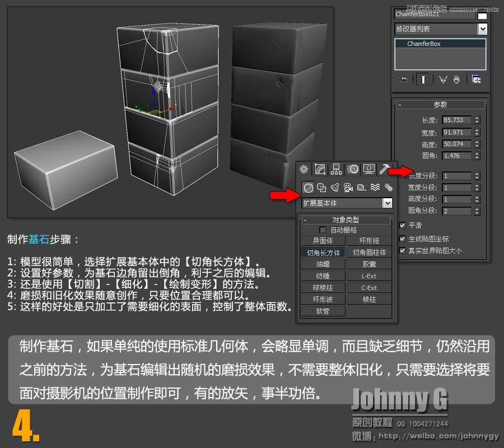
Task: Click the 圆角 spinner arrows
Action: point(477,156)
